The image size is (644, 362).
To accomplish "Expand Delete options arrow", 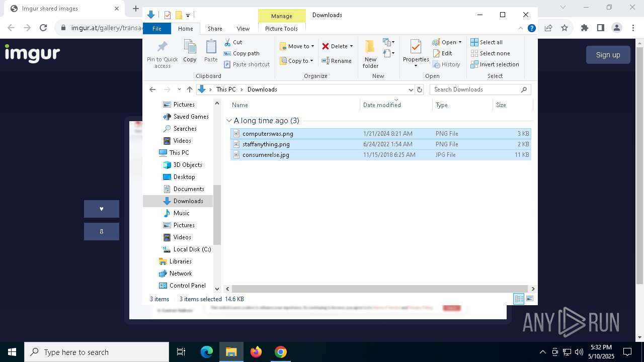I will click(x=351, y=46).
